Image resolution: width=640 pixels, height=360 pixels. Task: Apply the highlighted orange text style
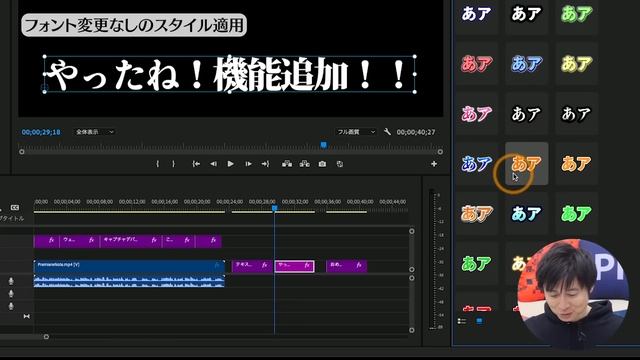tap(527, 164)
